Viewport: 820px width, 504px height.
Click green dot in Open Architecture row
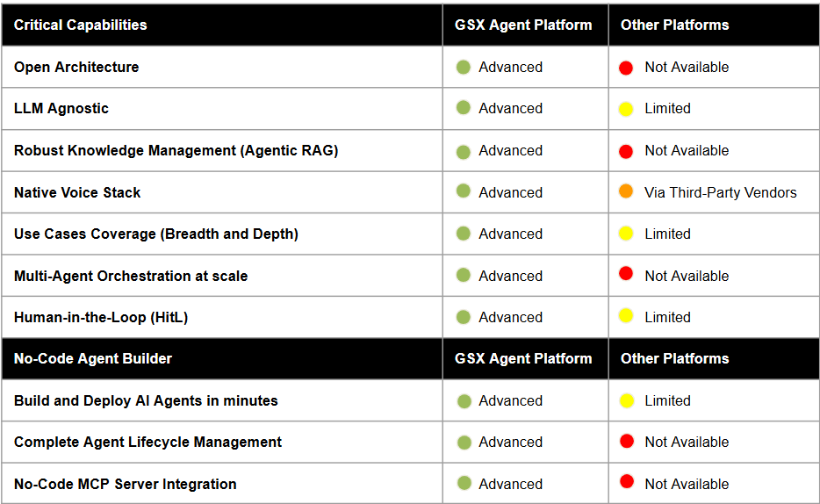(464, 68)
